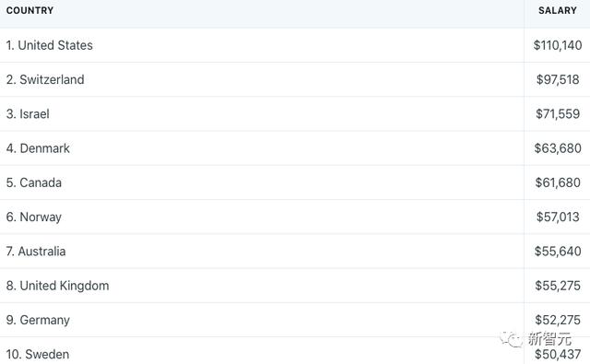This screenshot has height=364, width=590.
Task: Click the $63,680 salary value
Action: [x=558, y=148]
